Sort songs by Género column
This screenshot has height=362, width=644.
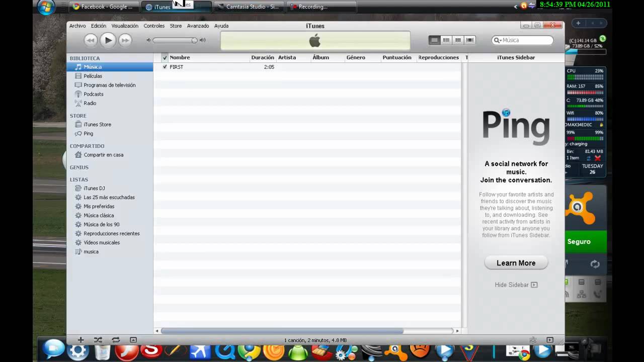pos(362,57)
